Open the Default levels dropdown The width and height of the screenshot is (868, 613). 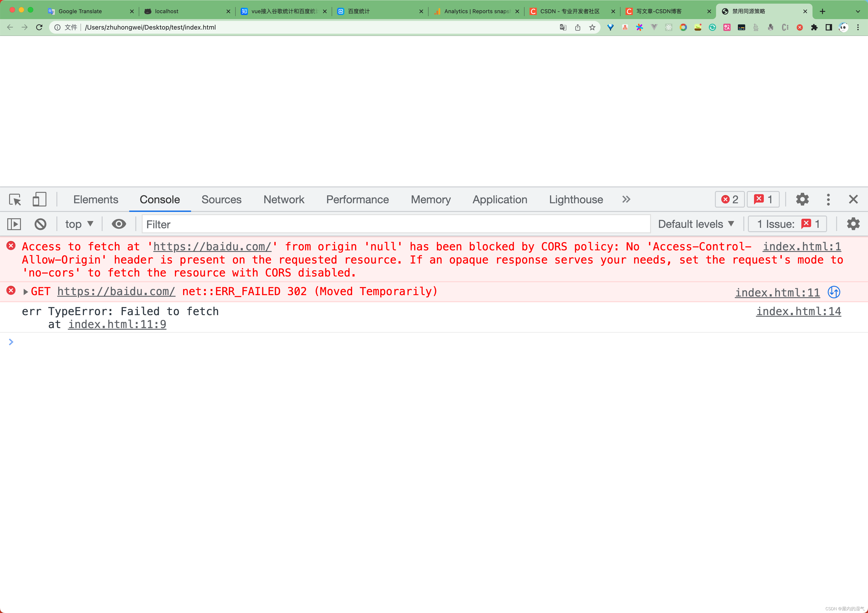(696, 224)
